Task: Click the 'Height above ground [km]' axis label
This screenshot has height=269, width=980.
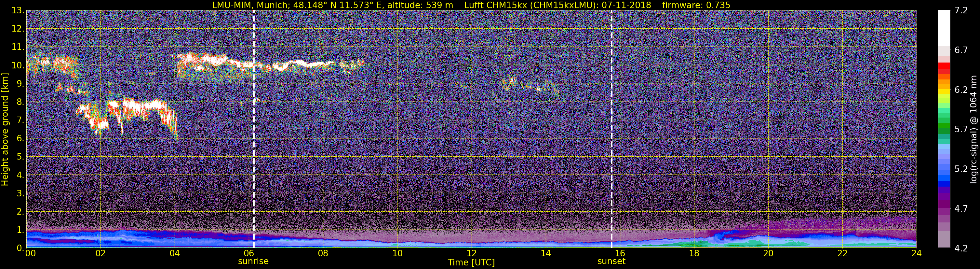Action: (5, 129)
